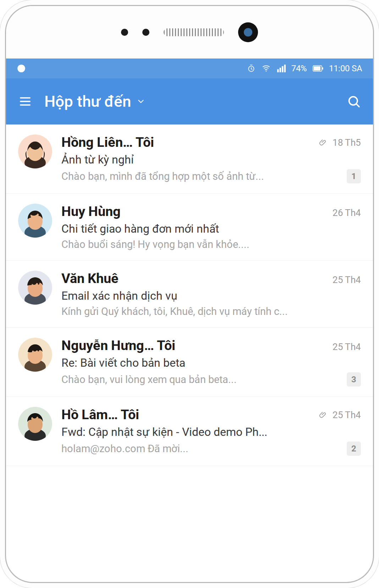Tap the battery icon in status bar
Image resolution: width=379 pixels, height=588 pixels.
pyautogui.click(x=318, y=68)
